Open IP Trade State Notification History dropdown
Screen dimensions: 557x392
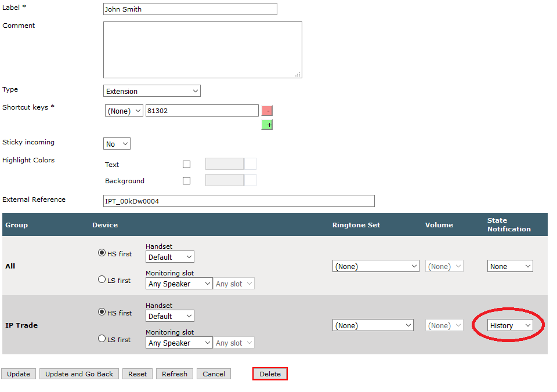click(x=510, y=325)
